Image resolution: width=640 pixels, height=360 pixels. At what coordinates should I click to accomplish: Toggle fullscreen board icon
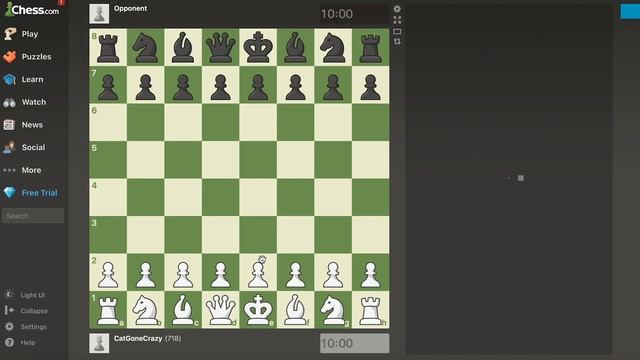(397, 20)
